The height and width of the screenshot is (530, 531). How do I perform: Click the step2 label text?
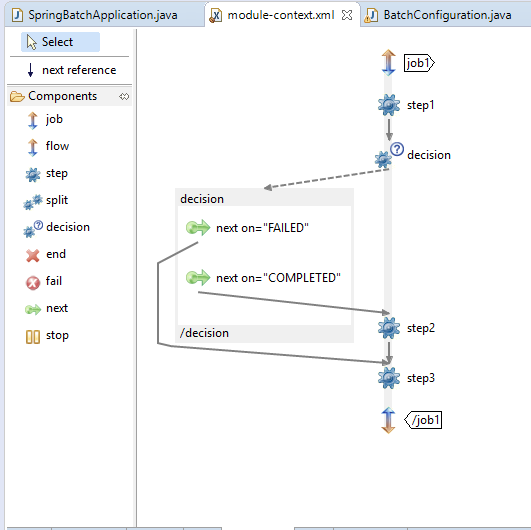point(421,328)
